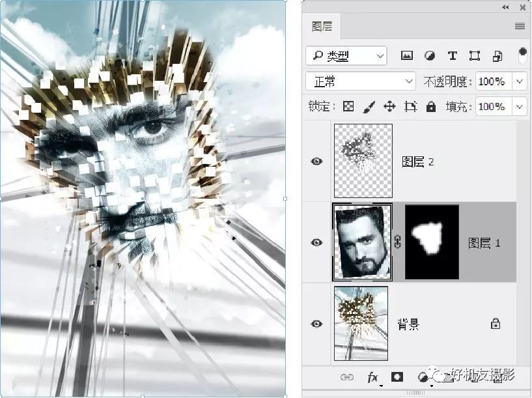Click the 背景 layer padlock icon

496,324
